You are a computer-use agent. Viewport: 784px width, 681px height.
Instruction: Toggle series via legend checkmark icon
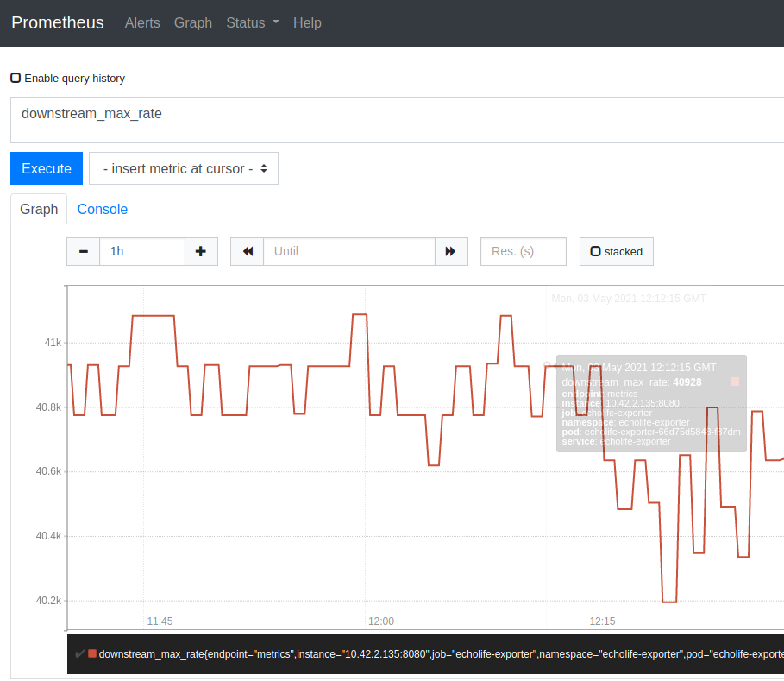[79, 653]
